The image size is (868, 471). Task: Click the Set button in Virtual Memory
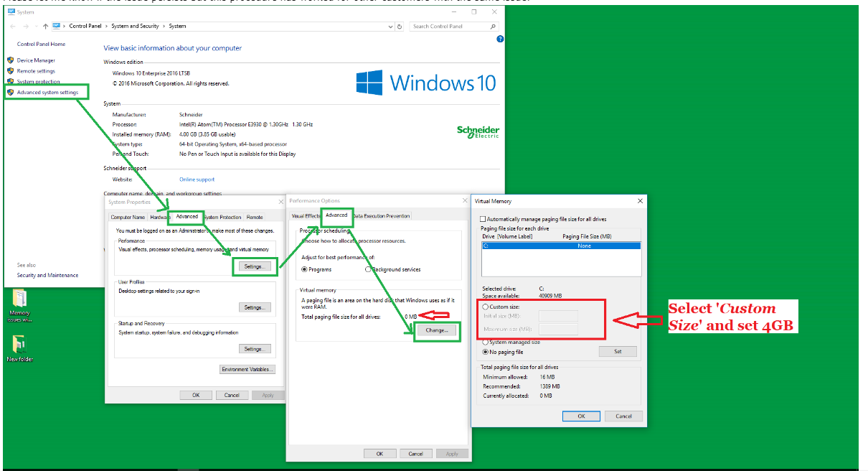618,352
